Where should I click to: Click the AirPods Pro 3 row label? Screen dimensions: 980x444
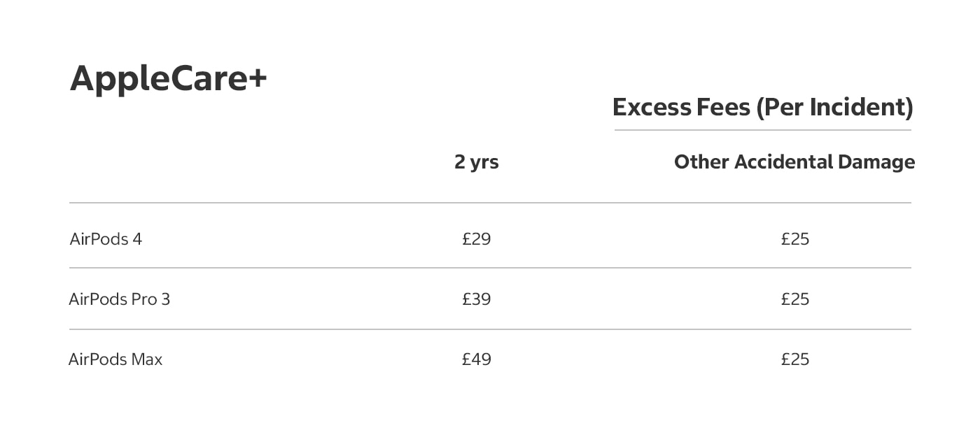pos(119,299)
